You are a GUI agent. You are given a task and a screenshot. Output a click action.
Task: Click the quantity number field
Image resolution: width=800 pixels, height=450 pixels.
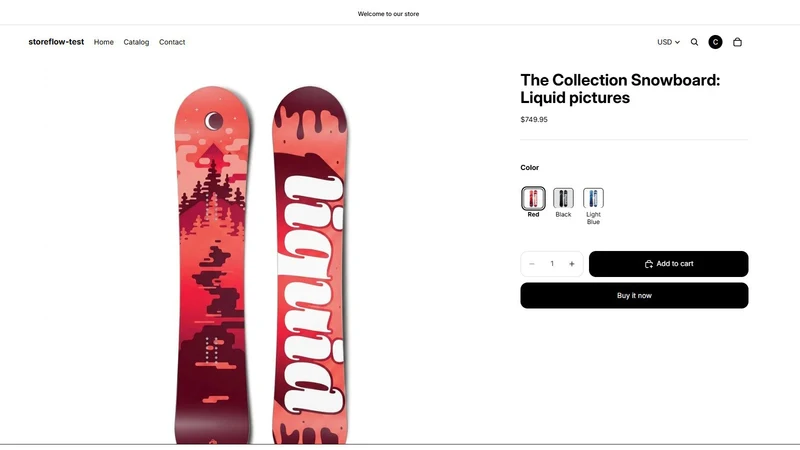click(x=552, y=264)
